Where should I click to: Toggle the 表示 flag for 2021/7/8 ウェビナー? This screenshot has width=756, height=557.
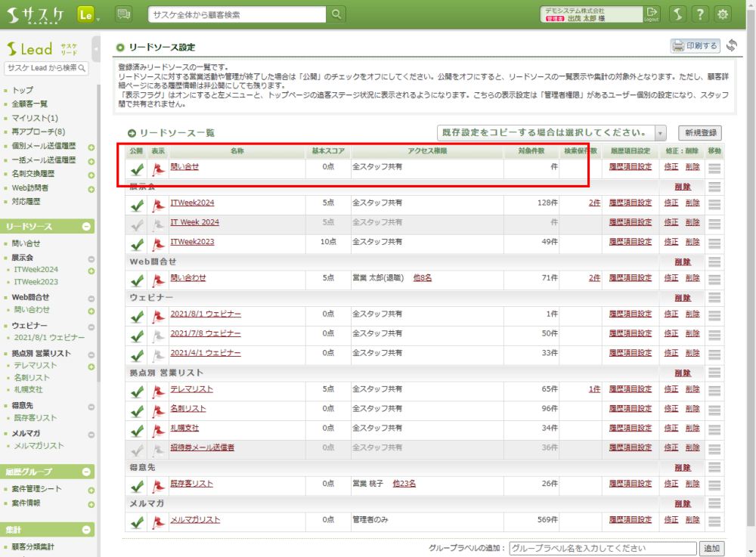(158, 334)
